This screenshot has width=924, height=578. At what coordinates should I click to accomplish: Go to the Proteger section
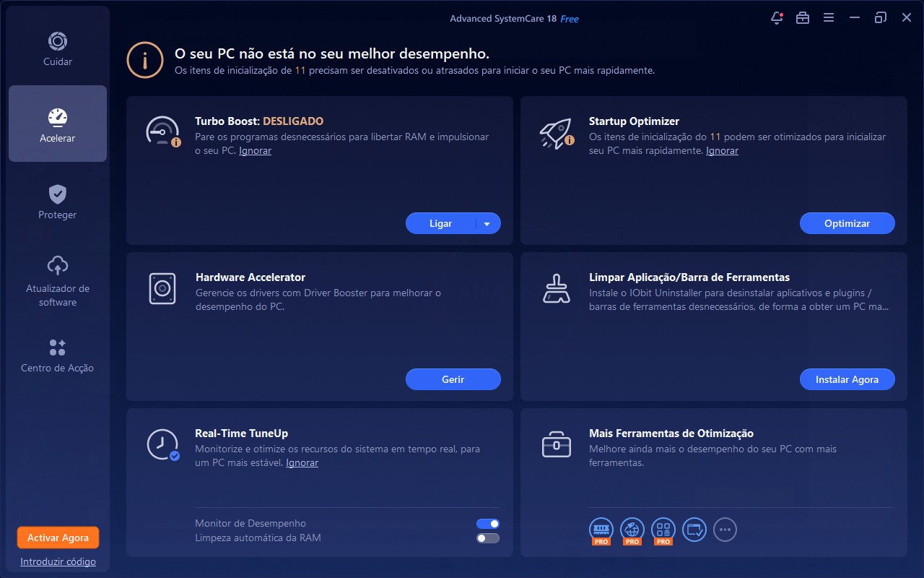pyautogui.click(x=58, y=201)
